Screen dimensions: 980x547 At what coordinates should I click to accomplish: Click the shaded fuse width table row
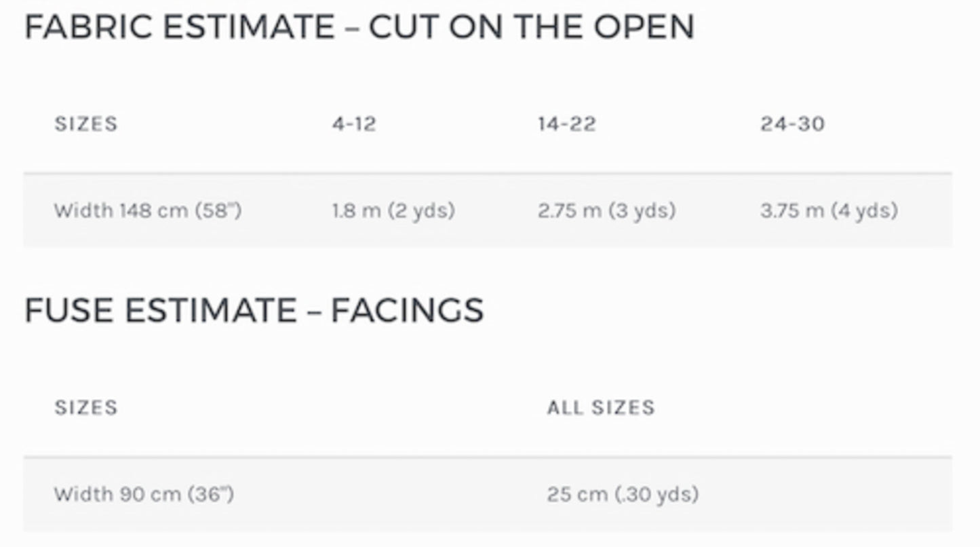click(488, 494)
